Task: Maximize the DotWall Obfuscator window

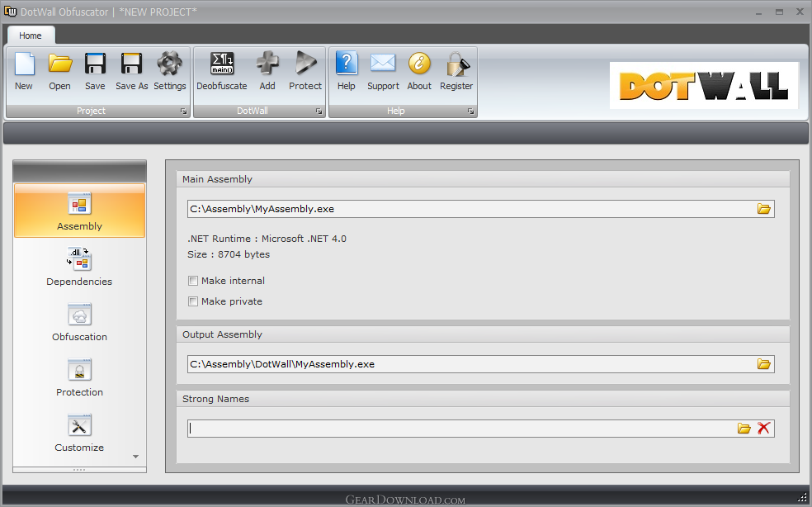Action: (x=779, y=12)
